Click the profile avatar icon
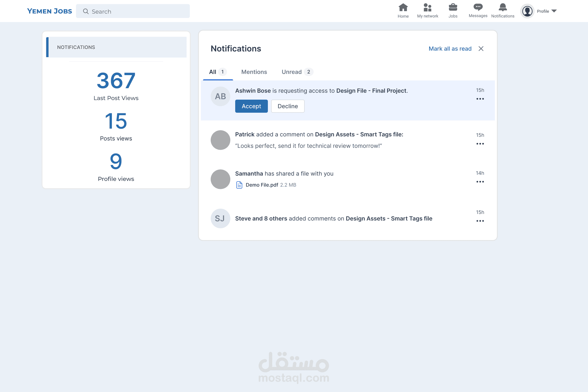This screenshot has height=392, width=588. tap(527, 11)
